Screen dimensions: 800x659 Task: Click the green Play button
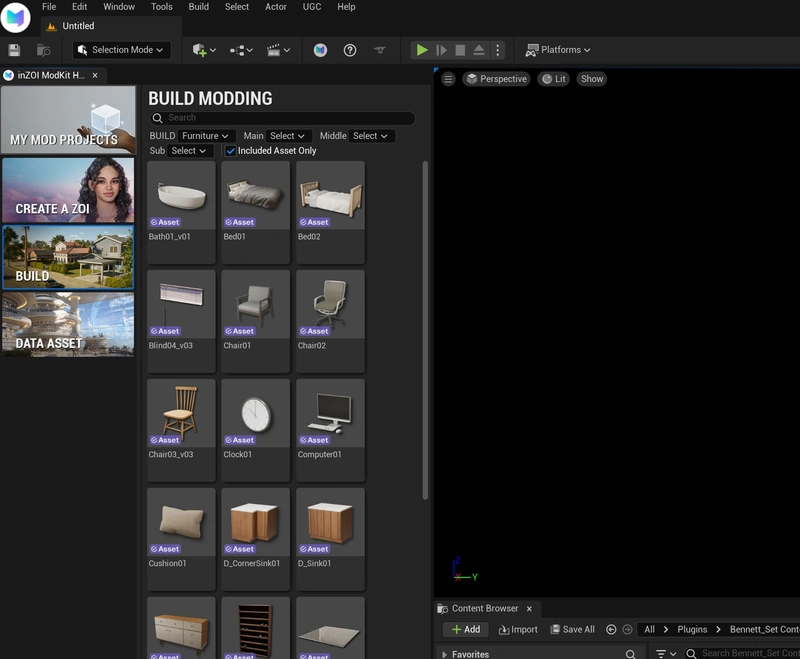(x=421, y=50)
